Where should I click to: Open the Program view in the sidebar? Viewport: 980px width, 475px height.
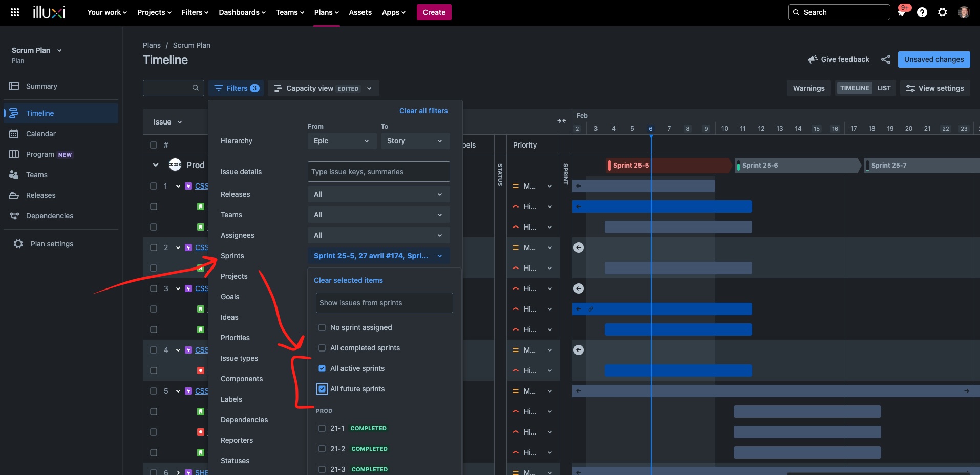[x=40, y=154]
